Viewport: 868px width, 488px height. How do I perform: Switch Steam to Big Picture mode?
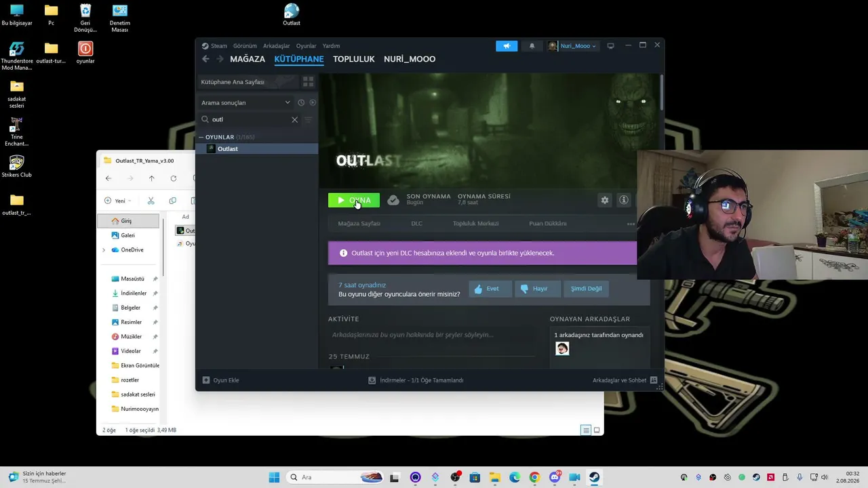[x=610, y=46]
